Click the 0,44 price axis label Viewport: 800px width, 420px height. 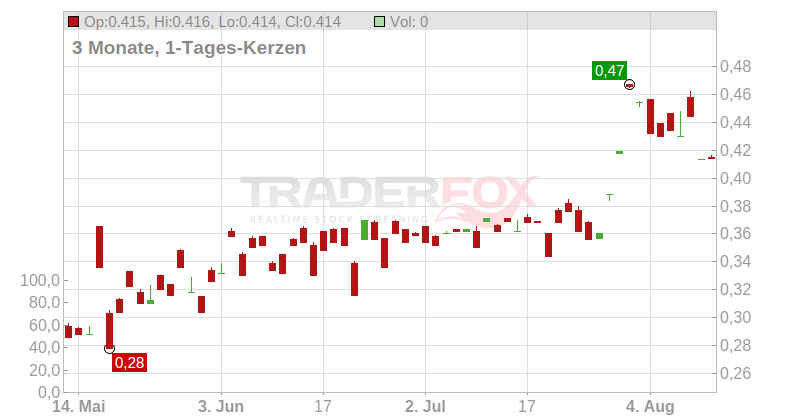pos(735,122)
